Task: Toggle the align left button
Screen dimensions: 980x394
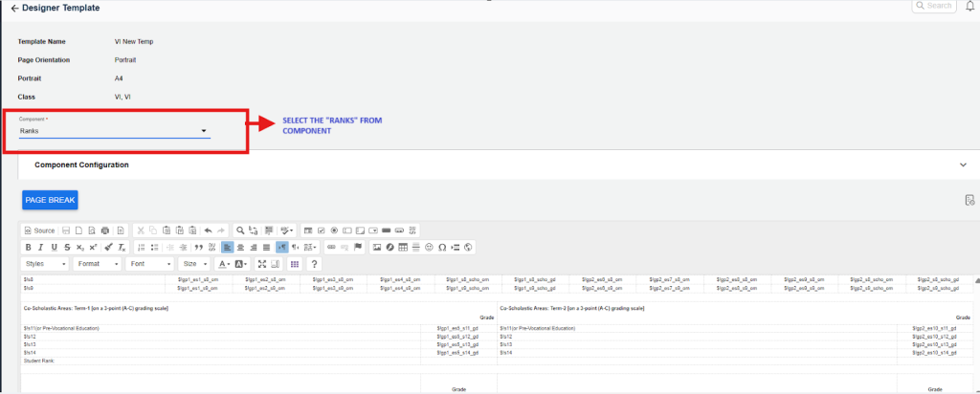Action: tap(227, 247)
